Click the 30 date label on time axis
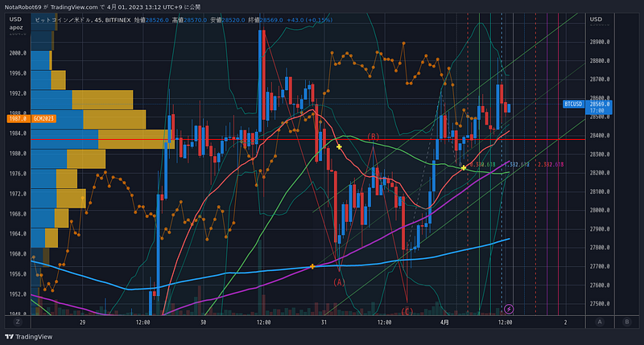Viewport: 644px width, 345px height. [204, 322]
